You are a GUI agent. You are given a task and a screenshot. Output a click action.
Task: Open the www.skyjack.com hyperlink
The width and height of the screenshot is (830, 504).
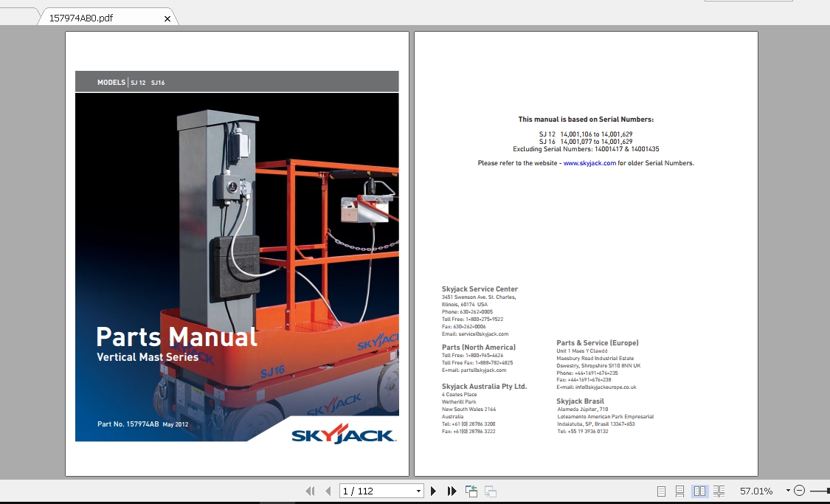click(x=589, y=163)
